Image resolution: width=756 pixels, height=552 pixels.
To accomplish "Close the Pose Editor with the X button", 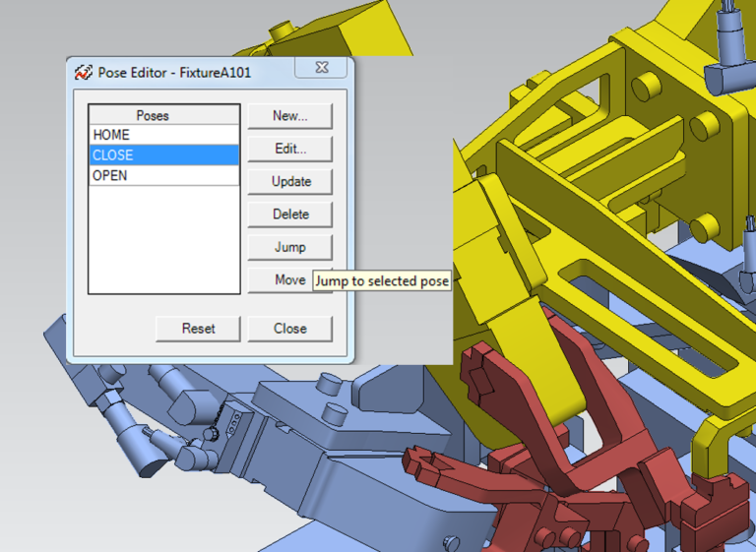I will 320,67.
